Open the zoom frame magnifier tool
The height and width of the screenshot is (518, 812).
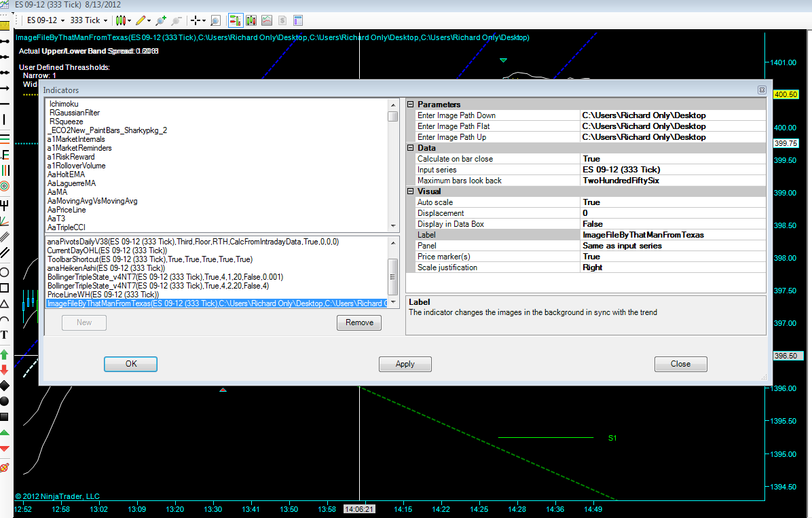(x=215, y=21)
